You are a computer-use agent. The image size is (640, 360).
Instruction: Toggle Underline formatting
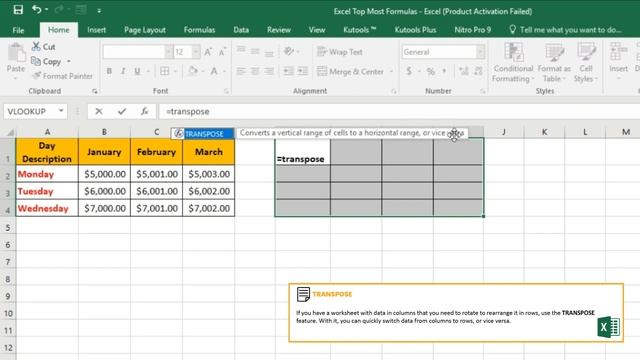(138, 71)
